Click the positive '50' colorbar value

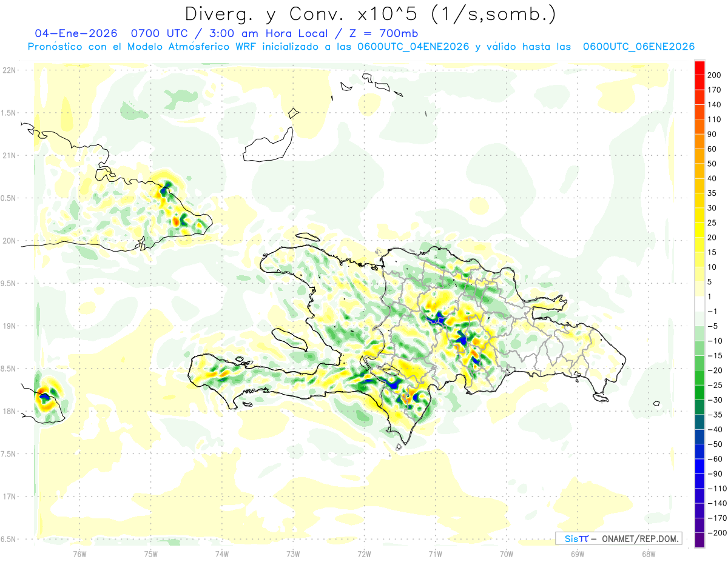(712, 164)
